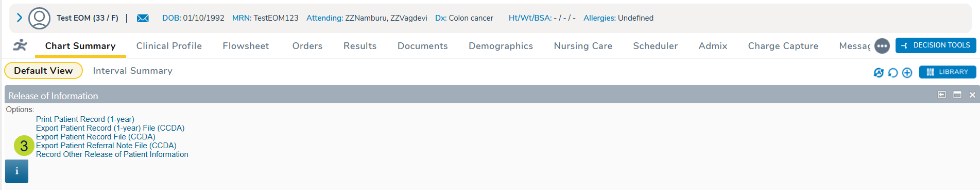Select the Interval Summary view

(x=133, y=71)
